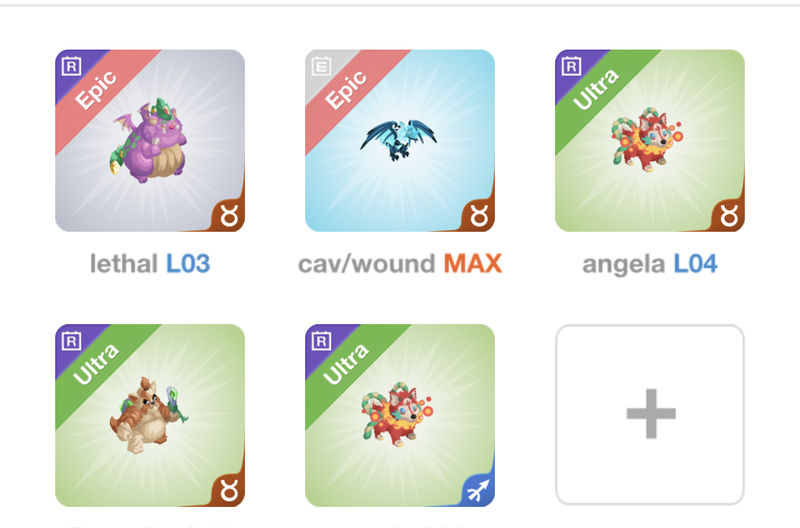The image size is (800, 528).
Task: Click the Epic ribbon on the lethal card
Action: pos(96,89)
